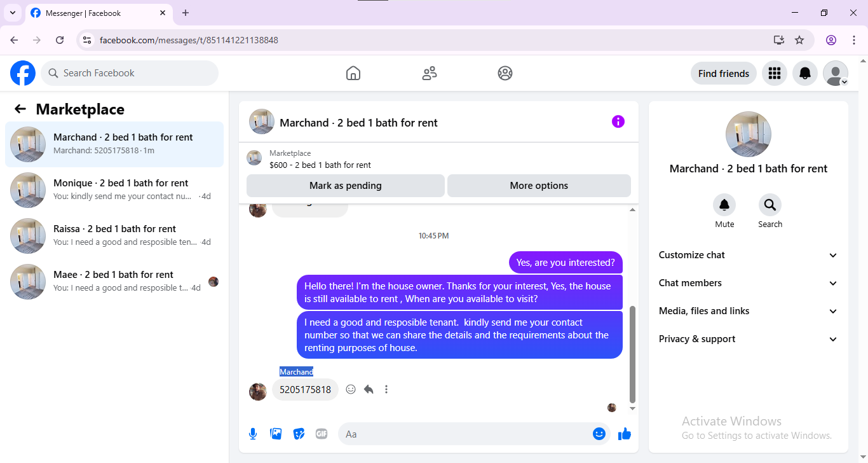Click the More options button
The height and width of the screenshot is (463, 868).
pyautogui.click(x=539, y=186)
